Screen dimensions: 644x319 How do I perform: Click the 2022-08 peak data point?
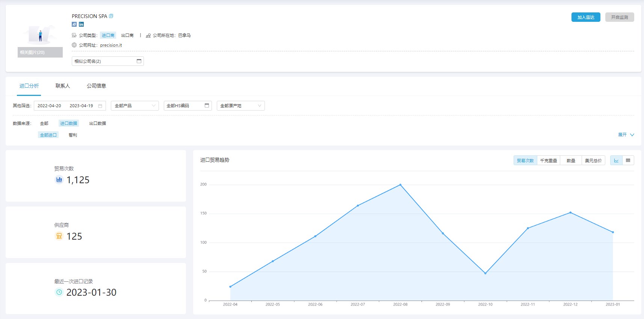pos(400,185)
